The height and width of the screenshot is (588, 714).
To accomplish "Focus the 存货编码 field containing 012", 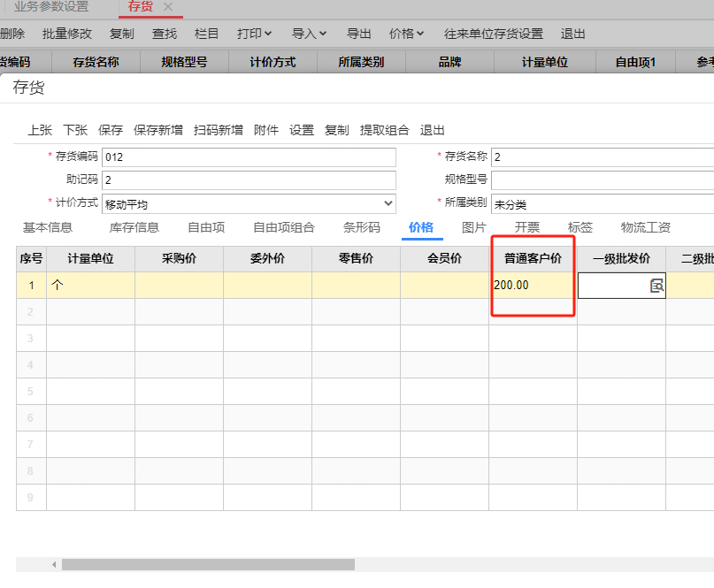I will 250,157.
